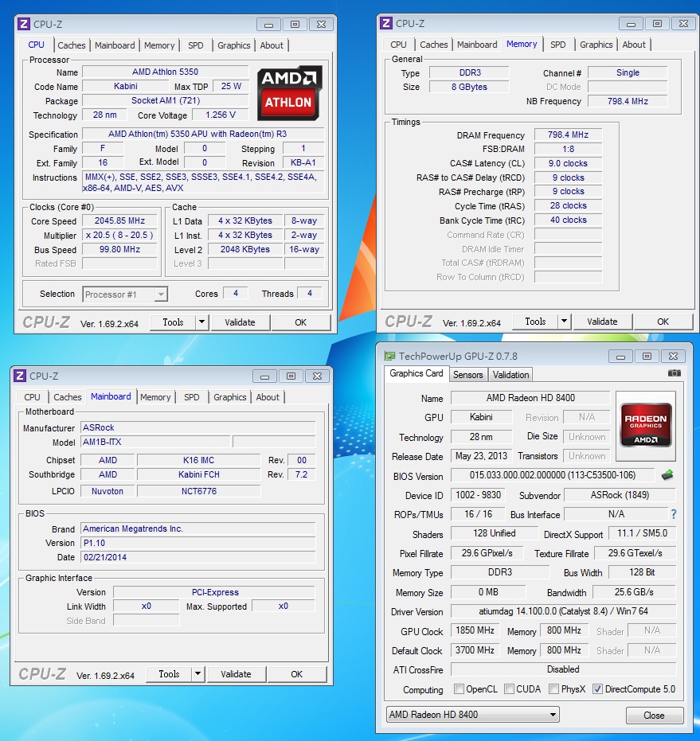Open Graphics tab in Memory window
This screenshot has height=741, width=700.
coord(596,45)
